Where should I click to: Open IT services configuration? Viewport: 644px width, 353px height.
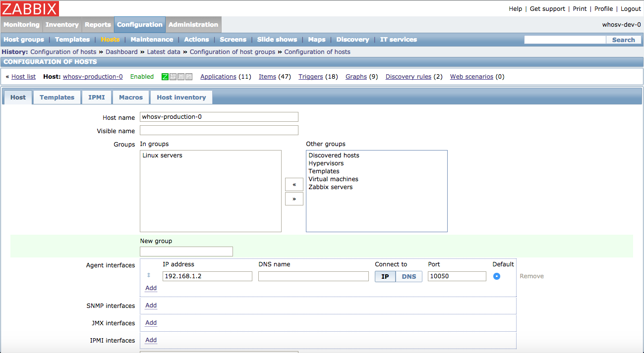coord(399,40)
